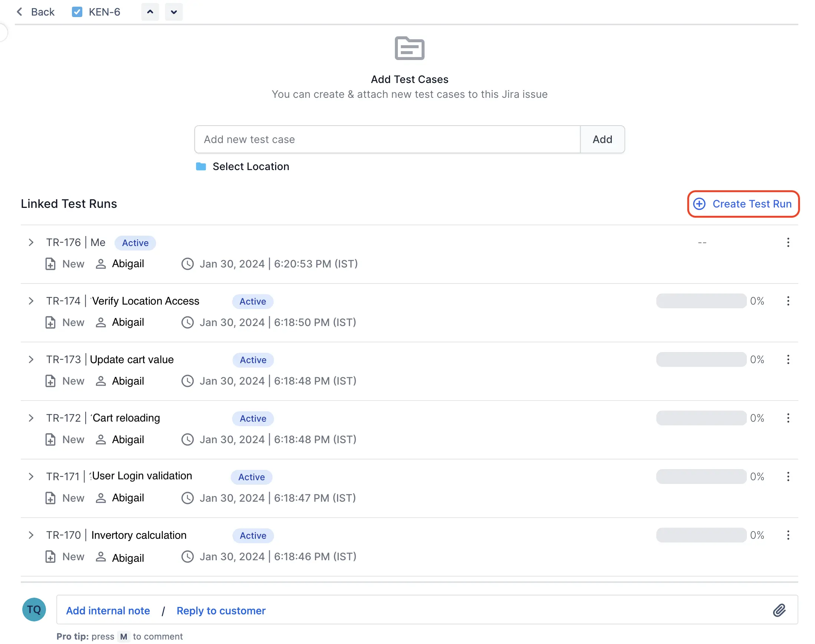Switch to Add internal note tab

point(108,610)
